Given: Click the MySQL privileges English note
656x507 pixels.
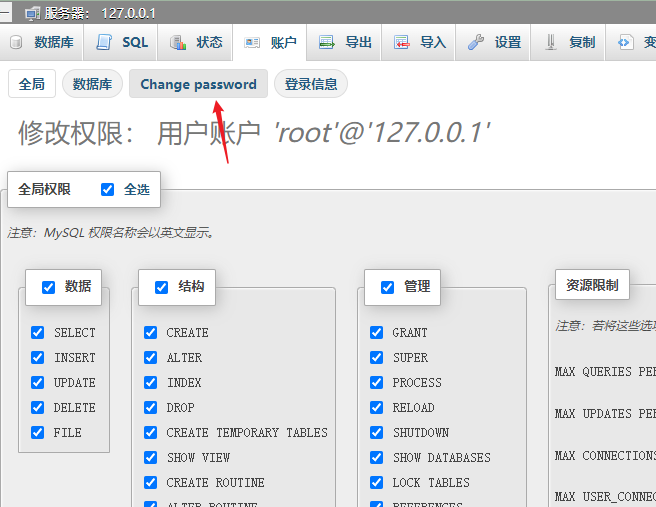Looking at the screenshot, I should 111,232.
